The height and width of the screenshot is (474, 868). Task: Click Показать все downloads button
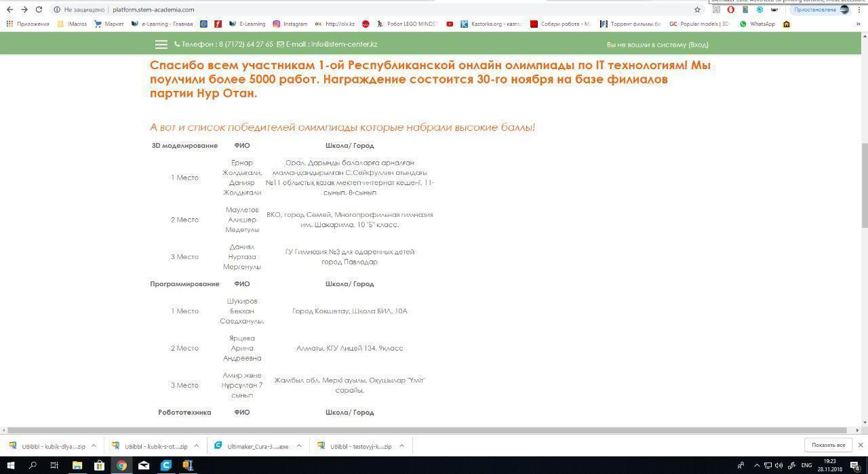[828, 445]
